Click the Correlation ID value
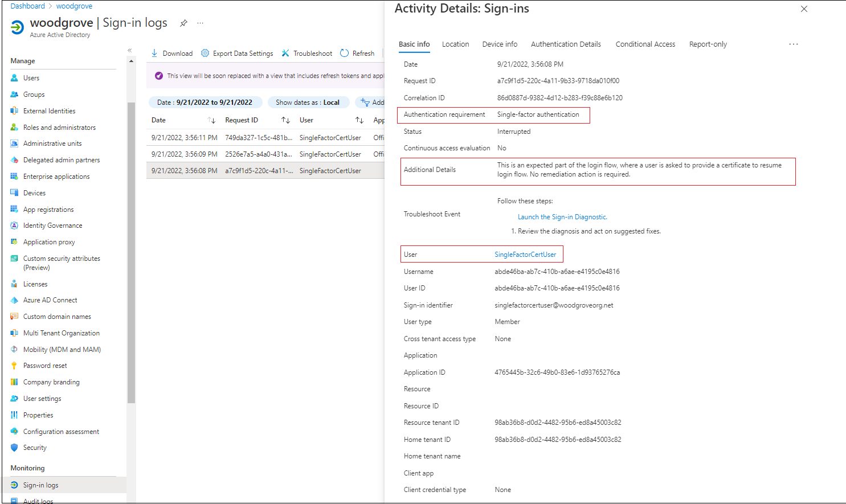This screenshot has width=846, height=504. coord(560,98)
